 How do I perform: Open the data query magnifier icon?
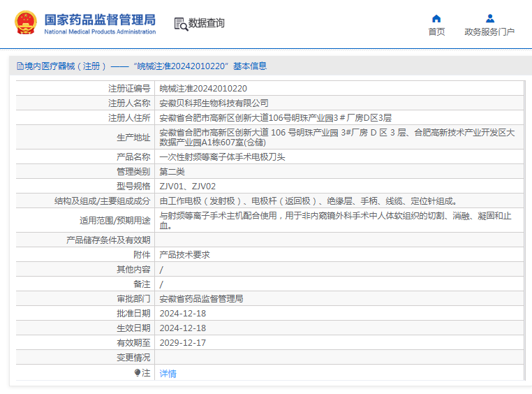(x=182, y=24)
